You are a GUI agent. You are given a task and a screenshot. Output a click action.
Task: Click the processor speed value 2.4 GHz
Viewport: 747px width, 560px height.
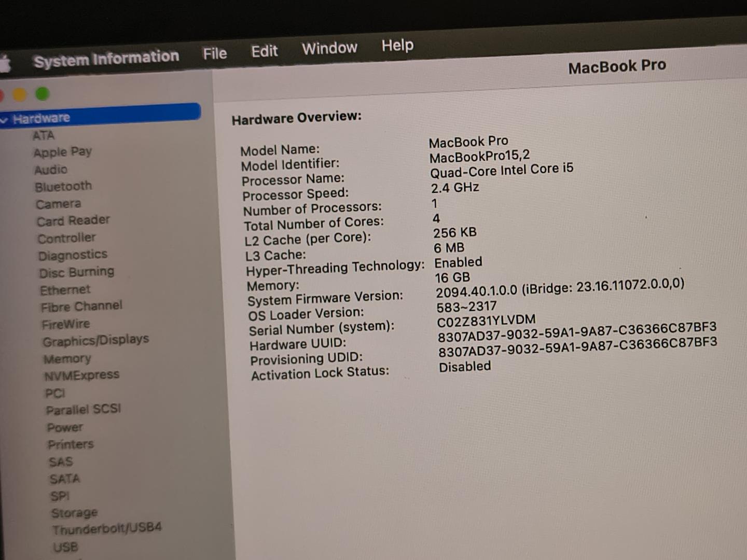click(x=455, y=187)
